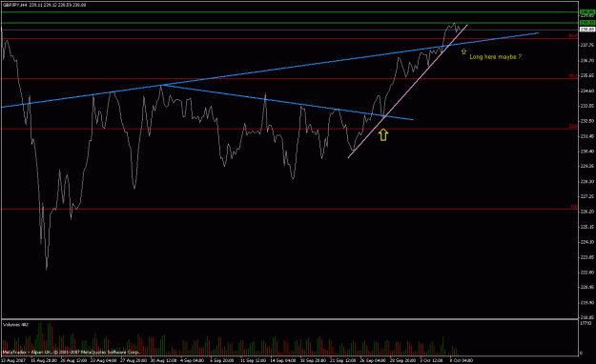
Task: Click the MetaTrader copyright notice text
Action: click(72, 353)
